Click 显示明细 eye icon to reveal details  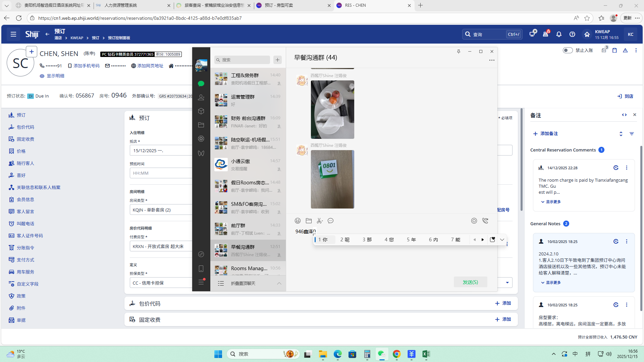(42, 76)
